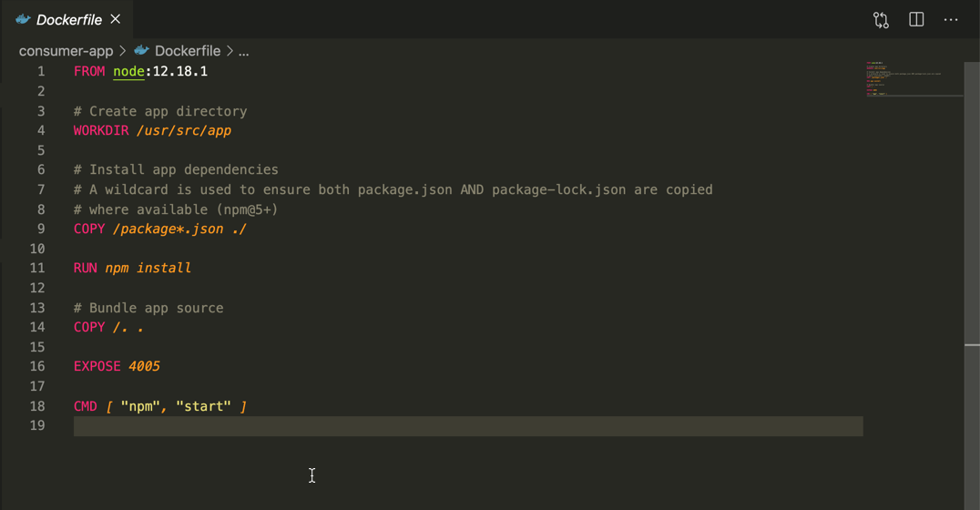Split the editor to the right
This screenshot has height=510, width=980.
[916, 19]
